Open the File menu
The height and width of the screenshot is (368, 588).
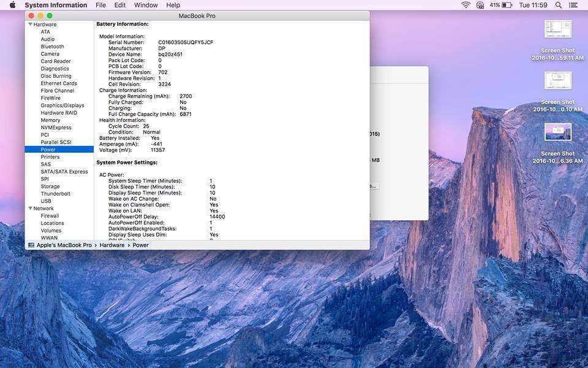pos(100,5)
